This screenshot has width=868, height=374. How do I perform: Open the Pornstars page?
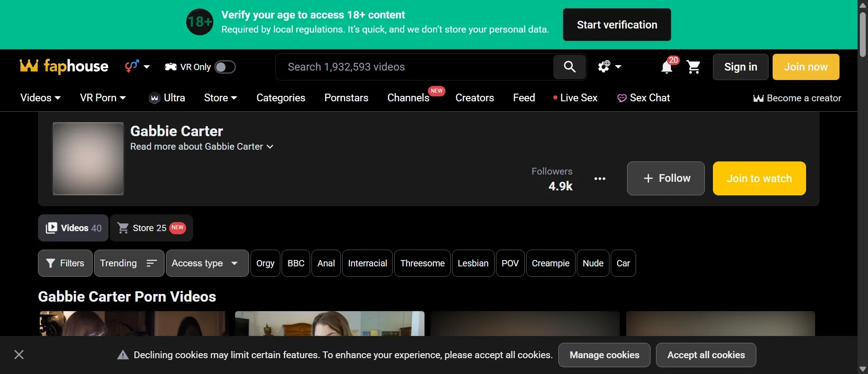[346, 98]
